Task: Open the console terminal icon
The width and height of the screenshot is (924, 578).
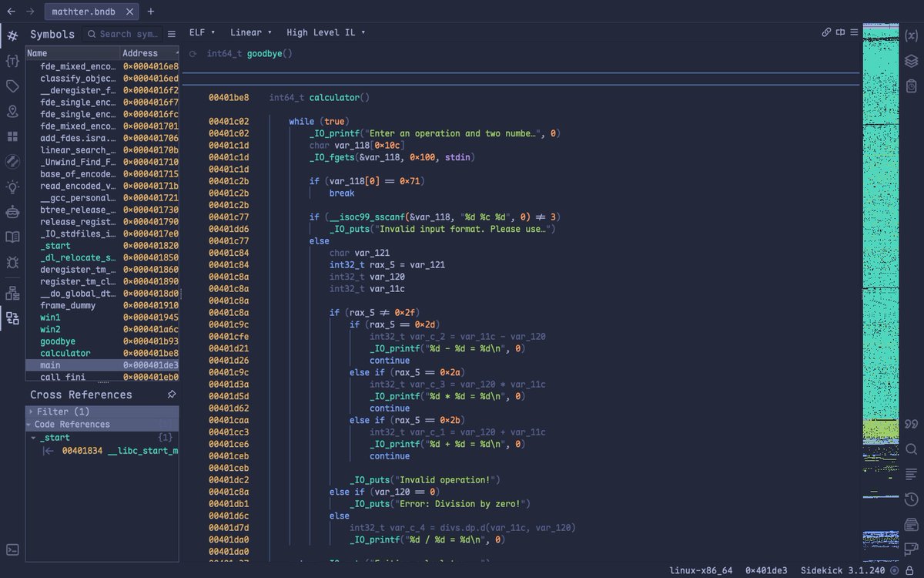Action: click(12, 549)
